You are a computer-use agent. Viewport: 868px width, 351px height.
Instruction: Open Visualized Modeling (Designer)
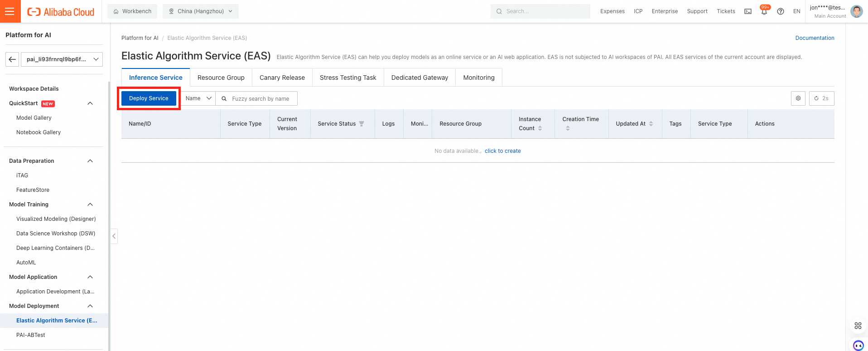pos(56,219)
